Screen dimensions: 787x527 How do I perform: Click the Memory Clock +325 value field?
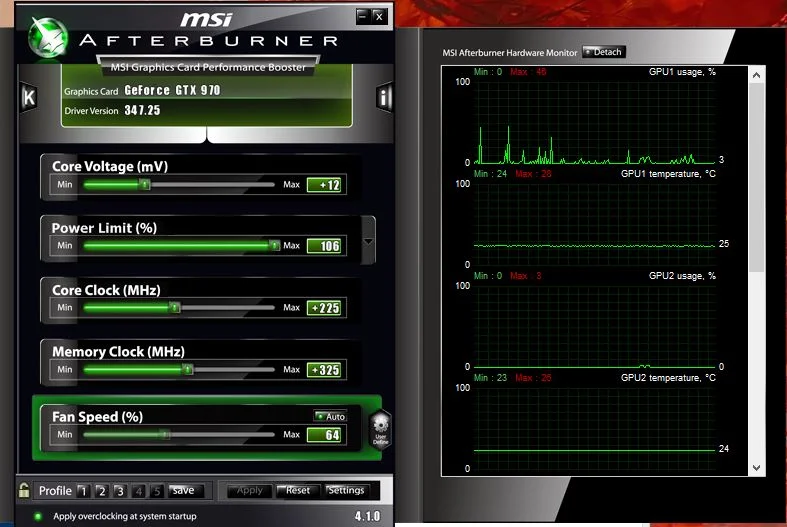point(326,370)
